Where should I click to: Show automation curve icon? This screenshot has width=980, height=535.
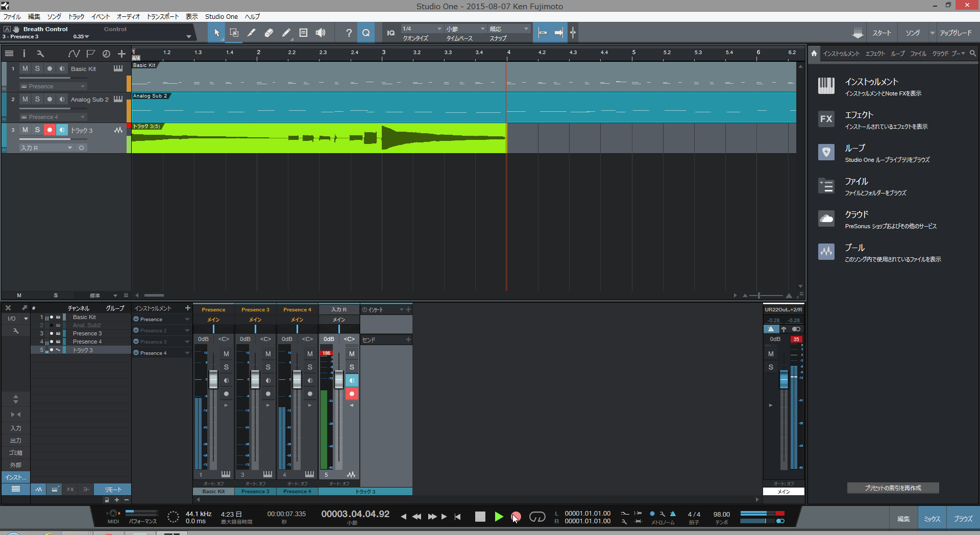74,53
